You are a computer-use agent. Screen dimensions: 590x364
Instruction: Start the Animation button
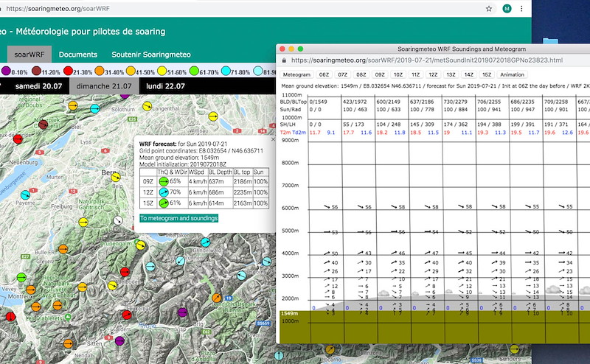pos(513,74)
